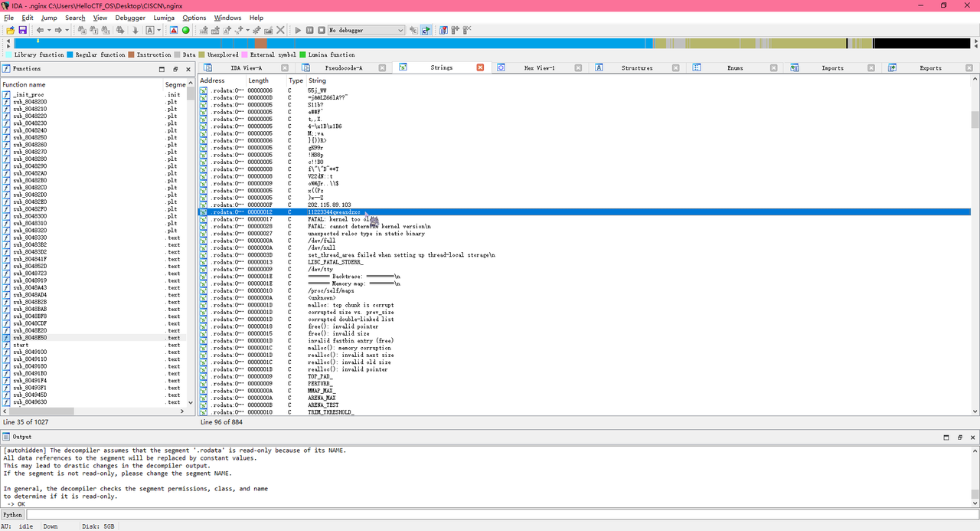Switch to the Pseudocode-A tab
This screenshot has height=531, width=980.
[x=344, y=67]
